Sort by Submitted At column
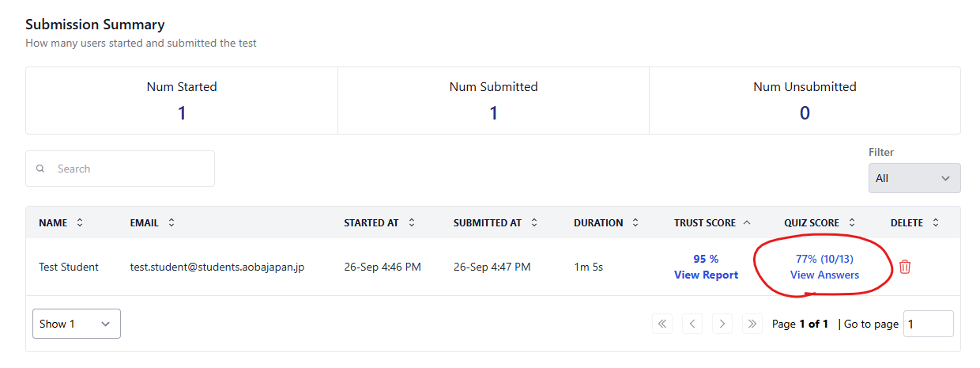Image resolution: width=980 pixels, height=368 pixels. (x=534, y=223)
